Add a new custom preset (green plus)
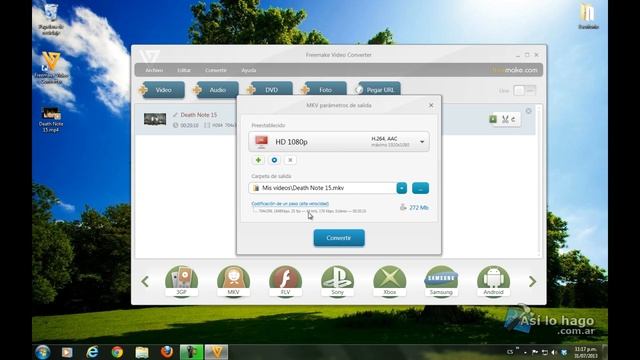640x360 pixels. coord(258,160)
